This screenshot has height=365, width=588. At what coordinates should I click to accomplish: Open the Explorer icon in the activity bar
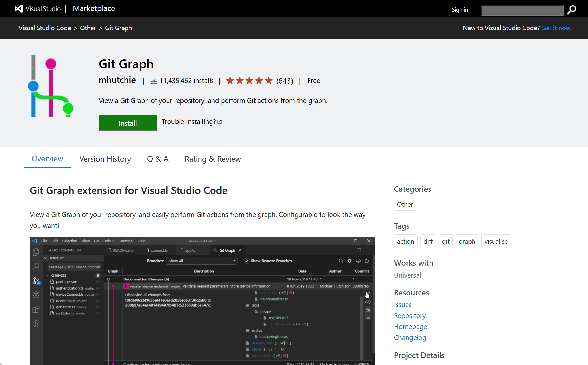pyautogui.click(x=36, y=252)
